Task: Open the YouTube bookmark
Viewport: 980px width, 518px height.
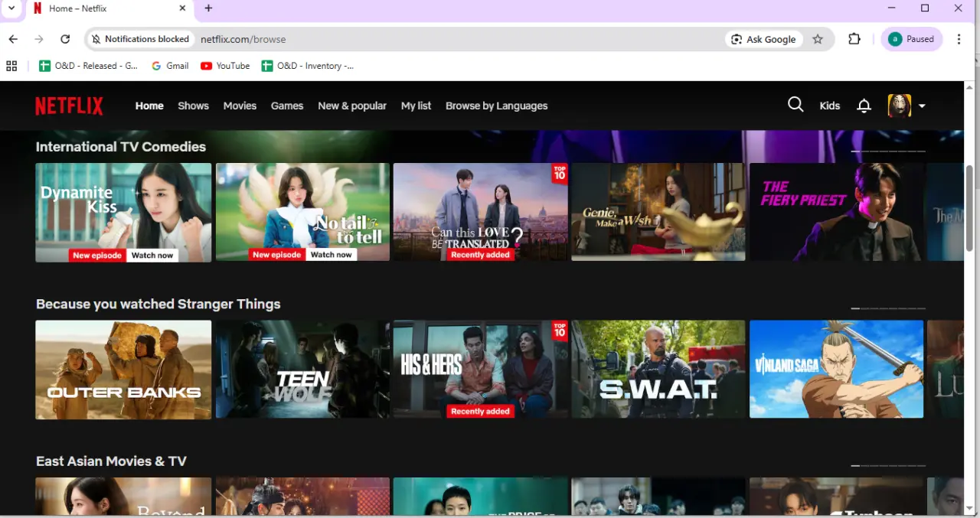Action: point(225,66)
